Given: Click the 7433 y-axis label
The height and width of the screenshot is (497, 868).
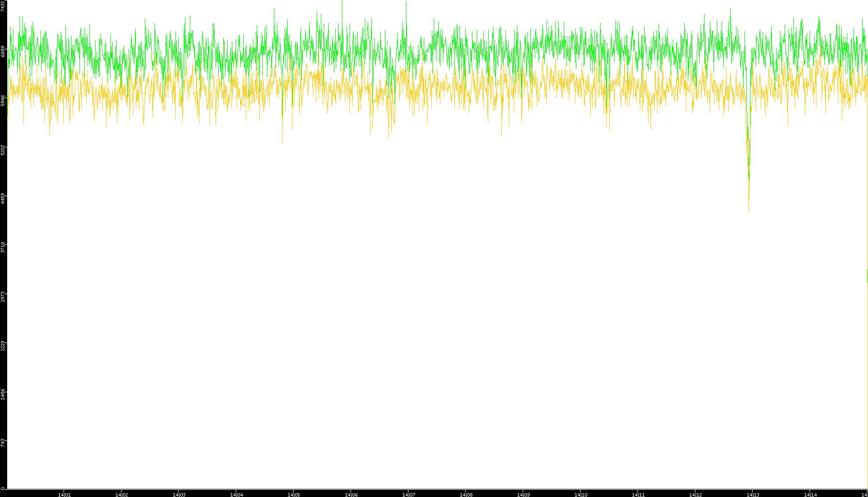Looking at the screenshot, I should point(3,6).
